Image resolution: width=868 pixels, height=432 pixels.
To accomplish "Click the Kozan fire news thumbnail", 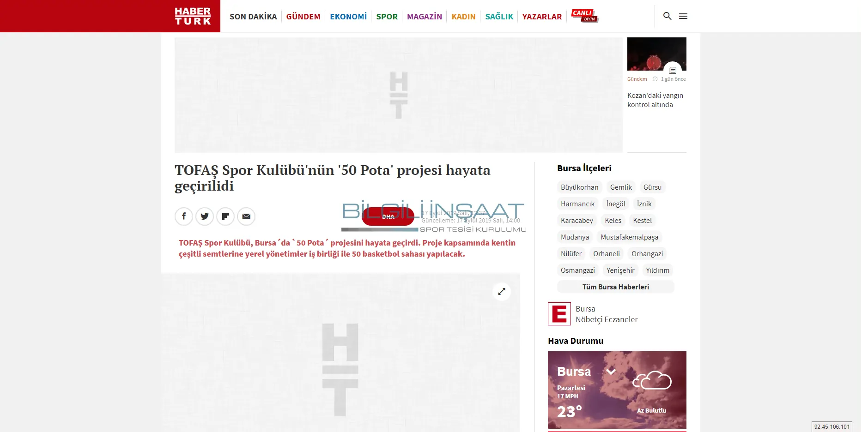I will pos(656,54).
